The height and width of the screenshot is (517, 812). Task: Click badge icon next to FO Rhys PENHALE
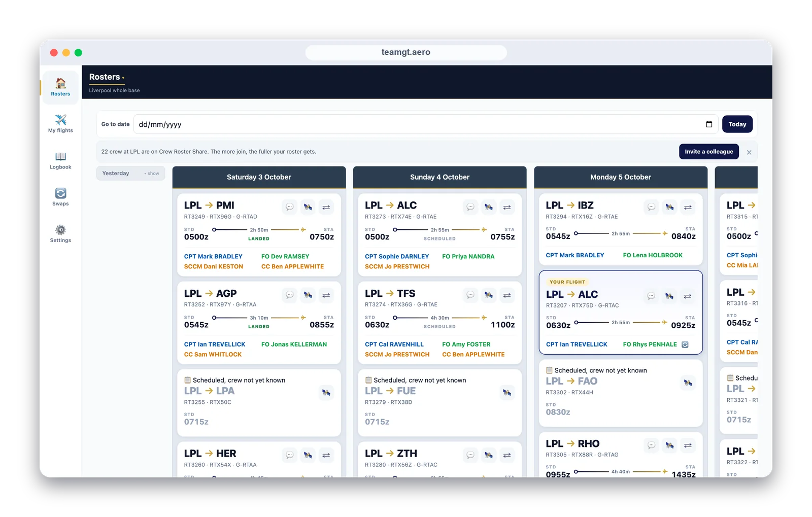(x=685, y=344)
